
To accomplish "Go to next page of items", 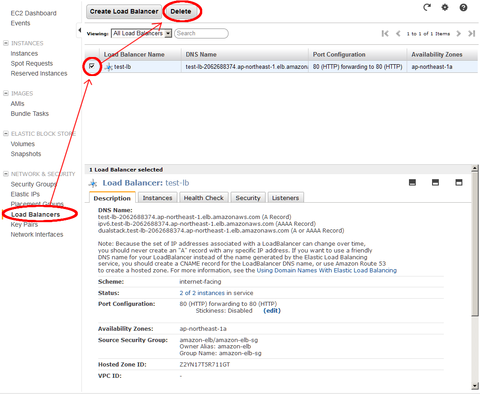I will tap(459, 33).
